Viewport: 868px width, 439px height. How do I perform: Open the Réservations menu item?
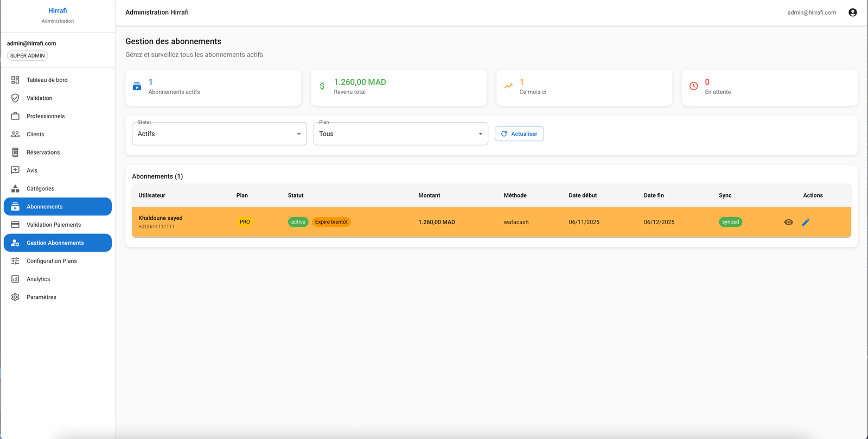click(58, 152)
